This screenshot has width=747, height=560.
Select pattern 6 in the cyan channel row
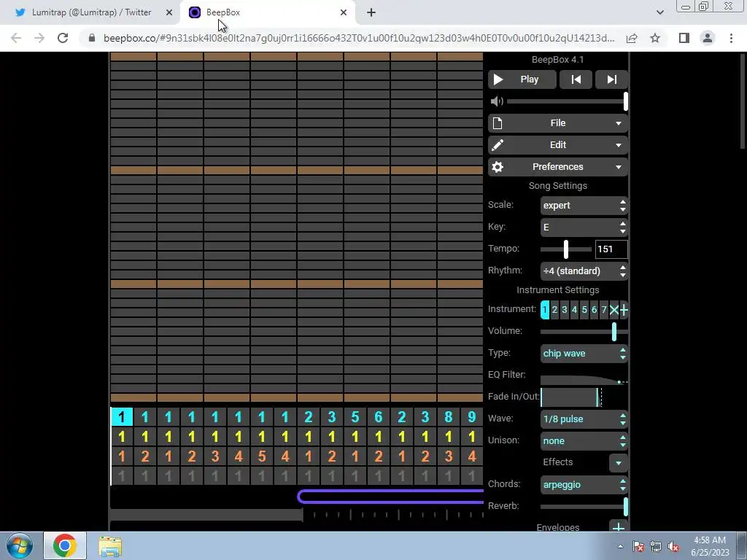tap(379, 417)
